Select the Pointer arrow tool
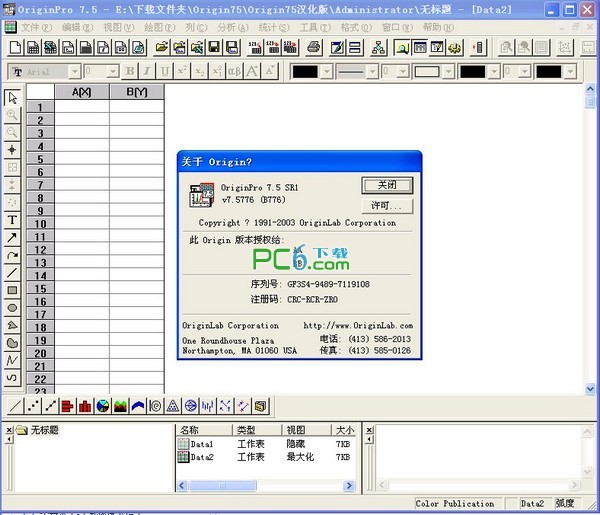 pyautogui.click(x=12, y=97)
